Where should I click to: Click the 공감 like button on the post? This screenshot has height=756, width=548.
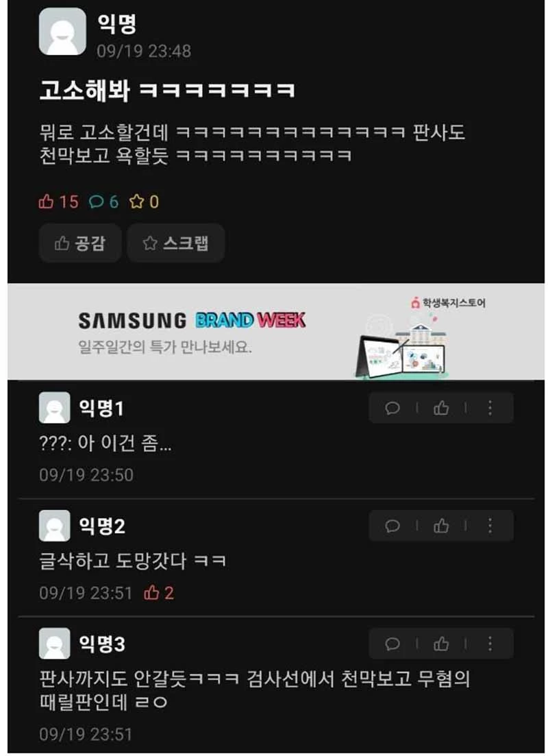click(80, 243)
